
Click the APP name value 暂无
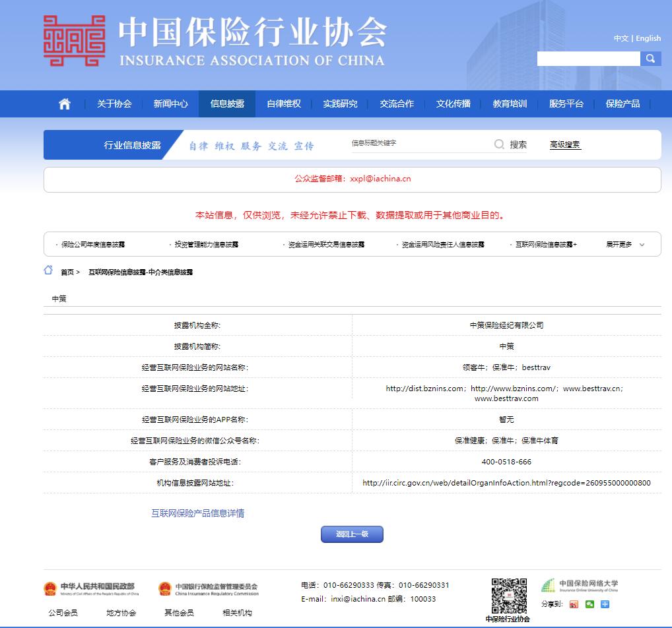(506, 420)
